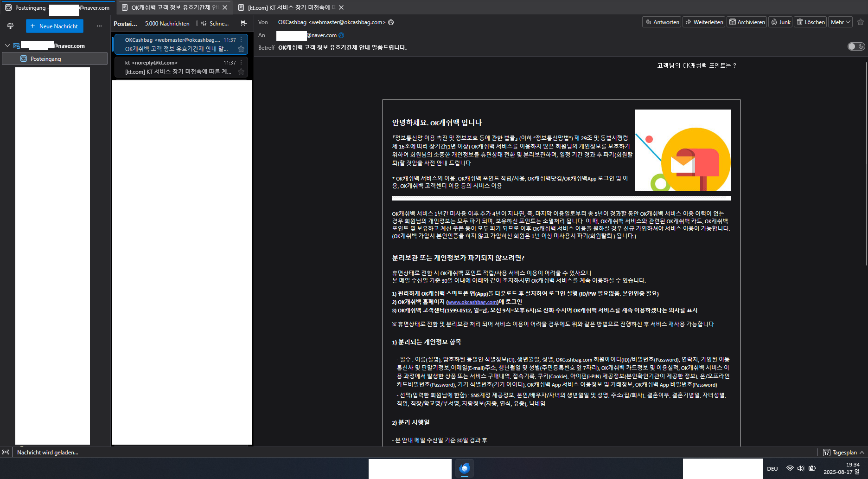Star the open message in the header
Screen dimensions: 868x479
(x=861, y=22)
